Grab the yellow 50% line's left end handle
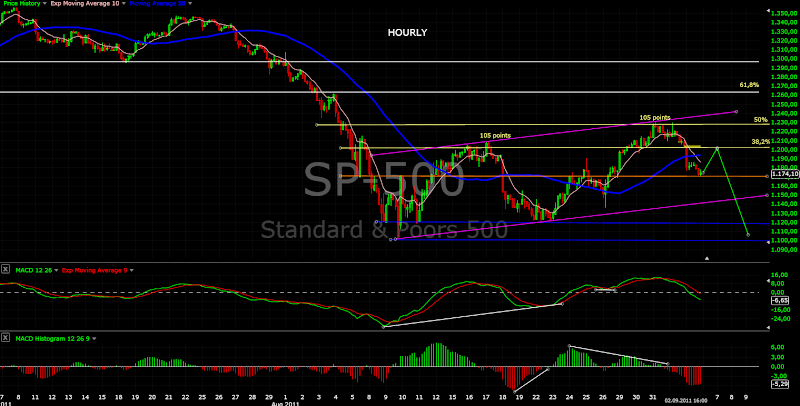Image resolution: width=800 pixels, height=406 pixels. [317, 124]
